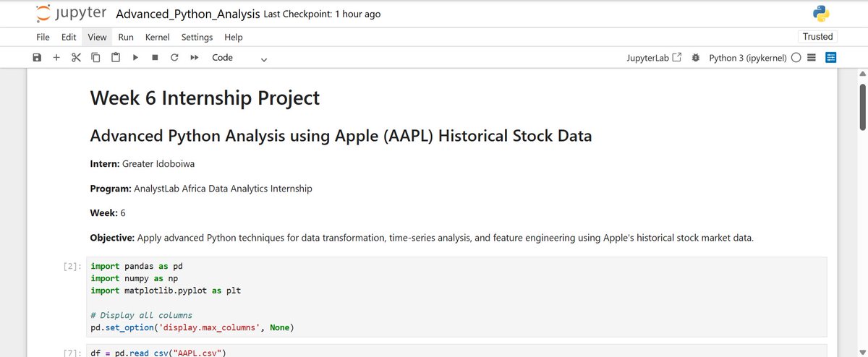
Task: Click the Week: 6 line
Action: click(x=108, y=213)
